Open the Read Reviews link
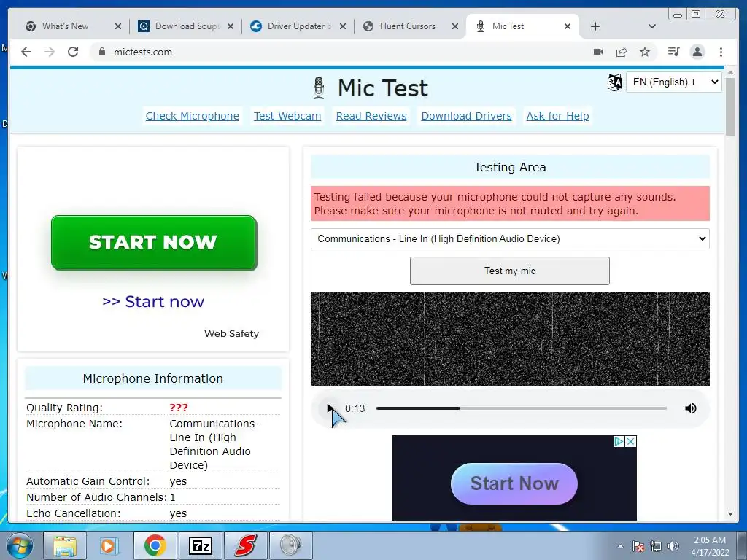 click(371, 116)
